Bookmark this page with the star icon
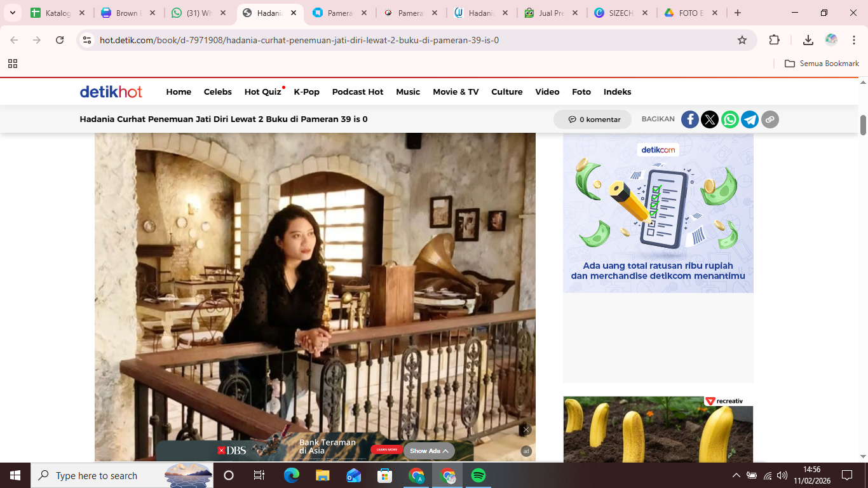868x488 pixels. click(x=742, y=40)
